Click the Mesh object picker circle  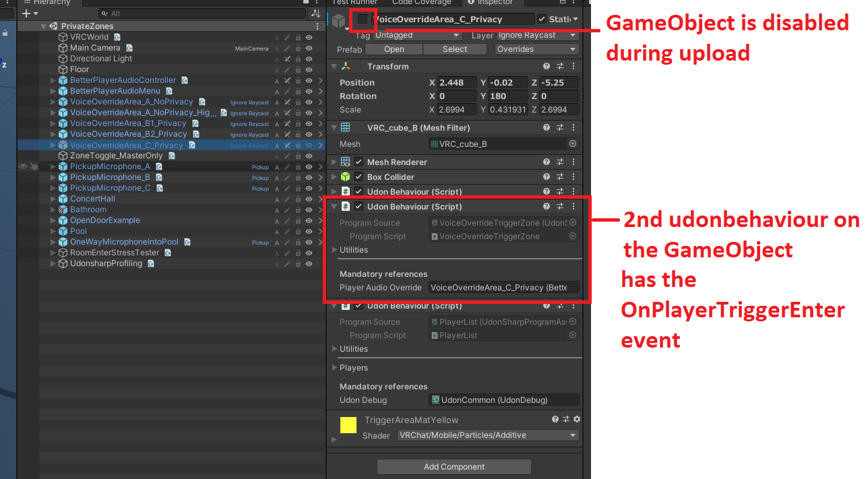tap(573, 143)
